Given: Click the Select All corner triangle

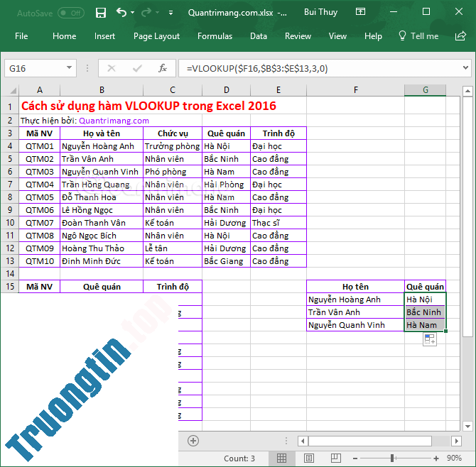Looking at the screenshot, I should [x=12, y=90].
